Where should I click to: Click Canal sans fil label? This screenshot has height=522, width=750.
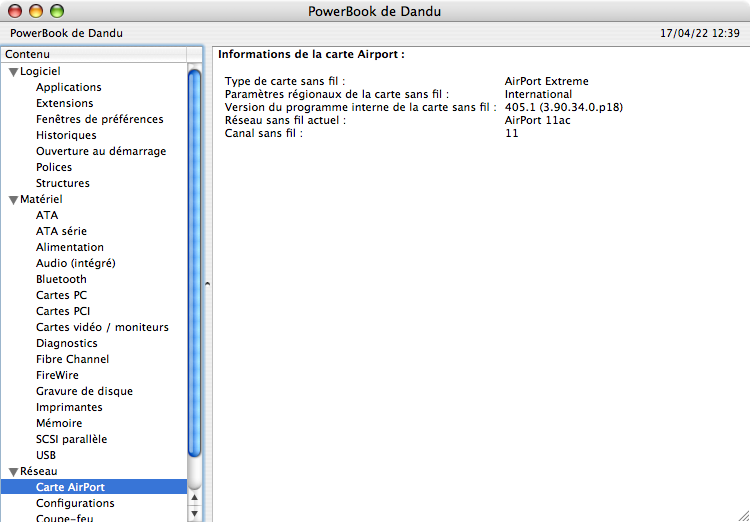coord(264,133)
